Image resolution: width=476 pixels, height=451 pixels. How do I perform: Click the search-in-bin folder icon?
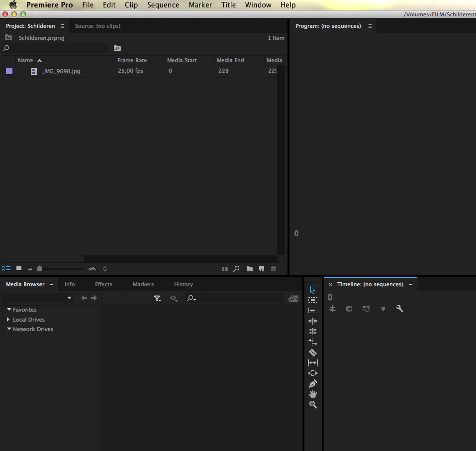117,48
